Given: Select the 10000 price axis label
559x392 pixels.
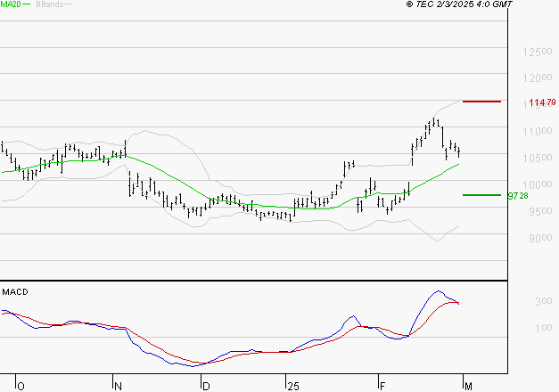Looking at the screenshot, I should 538,184.
